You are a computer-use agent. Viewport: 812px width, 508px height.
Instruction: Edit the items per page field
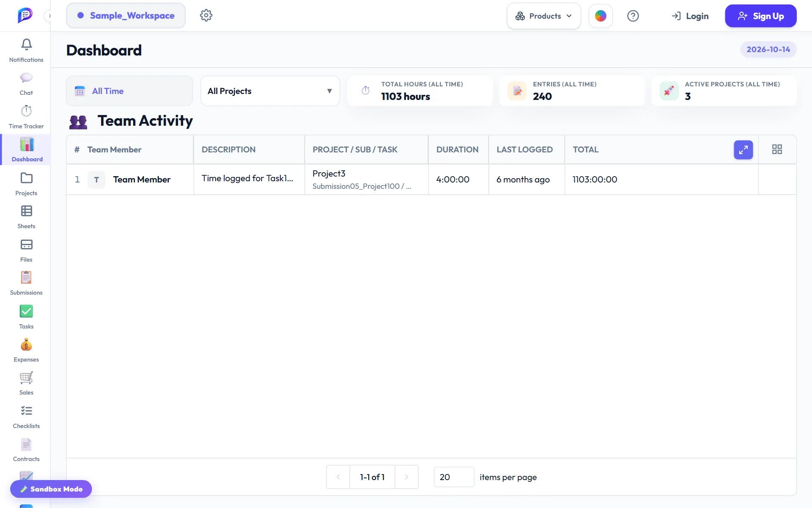[454, 477]
